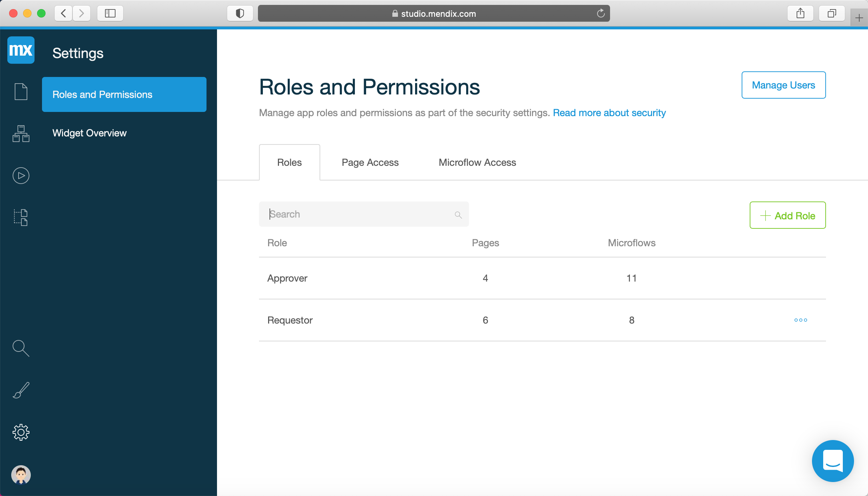The height and width of the screenshot is (496, 868).
Task: Click the Settings gear icon
Action: coord(21,432)
